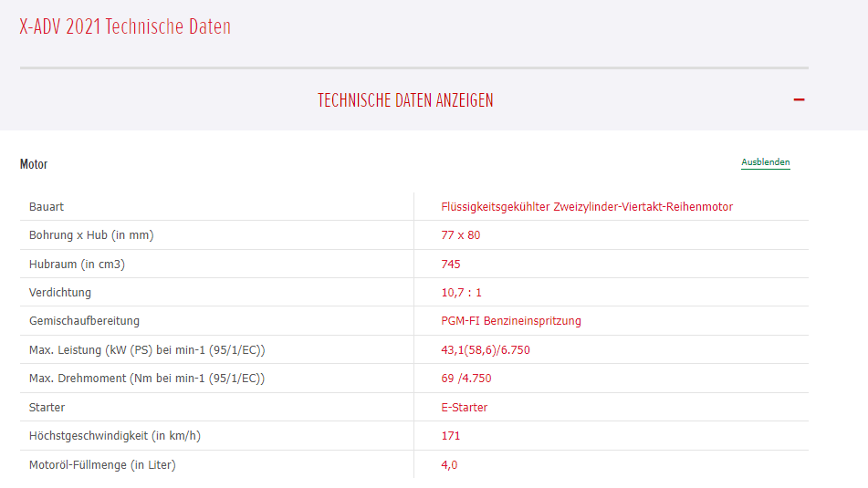The image size is (868, 488).
Task: Click the Max. Leistung row label
Action: (x=147, y=350)
